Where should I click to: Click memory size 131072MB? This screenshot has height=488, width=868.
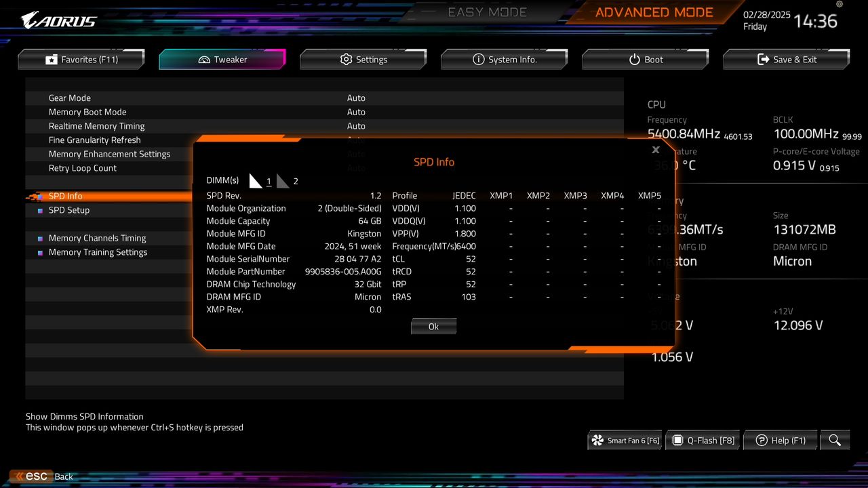tap(804, 230)
